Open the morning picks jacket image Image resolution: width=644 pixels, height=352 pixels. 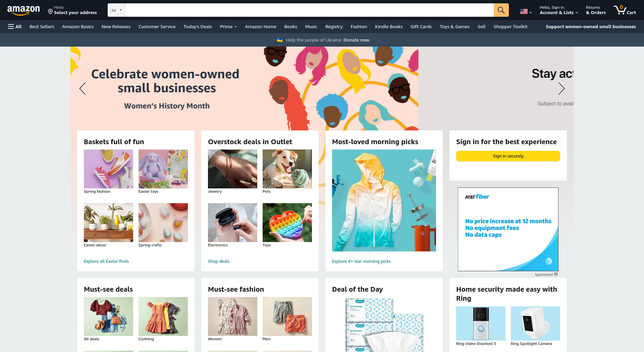(384, 200)
